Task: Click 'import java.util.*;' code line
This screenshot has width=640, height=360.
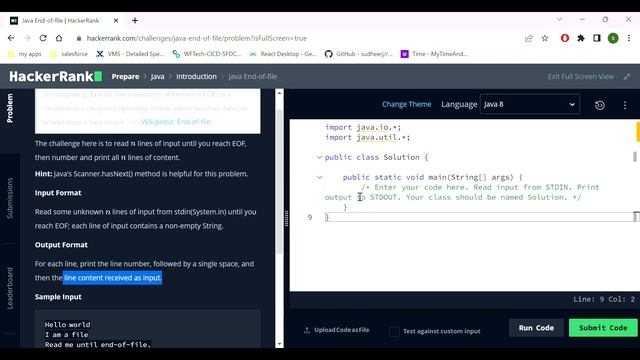Action: point(367,137)
